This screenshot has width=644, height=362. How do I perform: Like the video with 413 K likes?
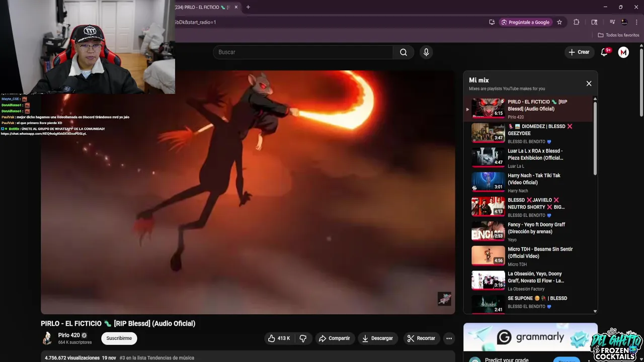[279, 338]
